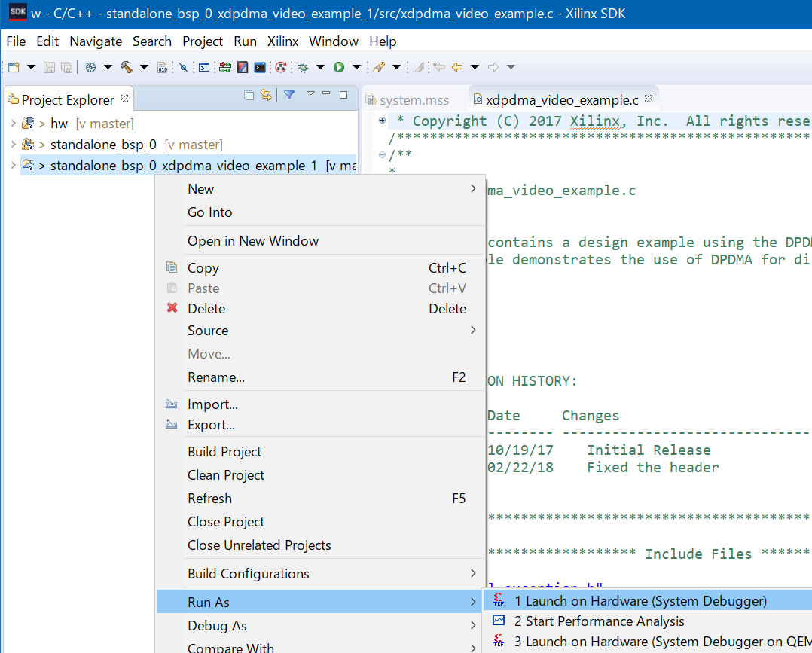
Task: Click the binary 010 file icon
Action: point(163,67)
